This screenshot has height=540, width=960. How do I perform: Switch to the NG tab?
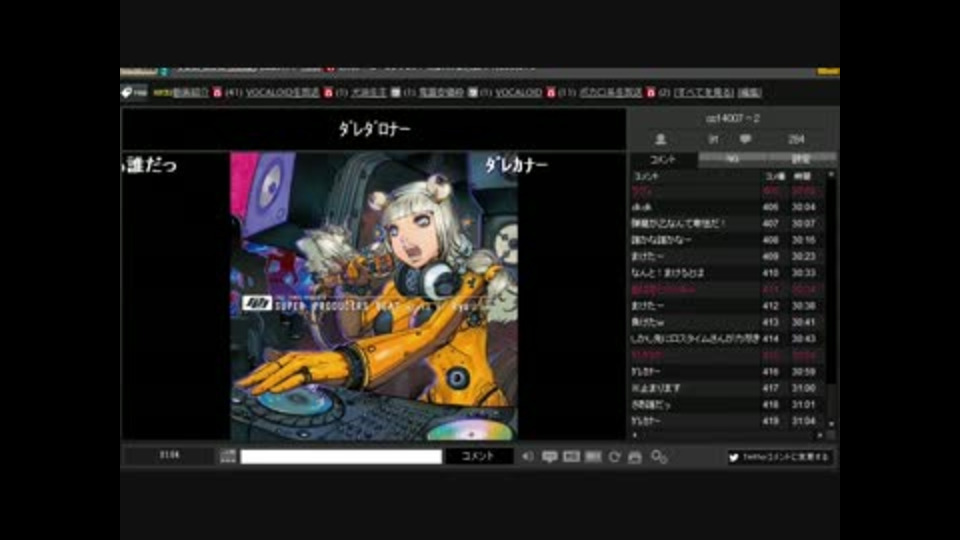click(732, 159)
